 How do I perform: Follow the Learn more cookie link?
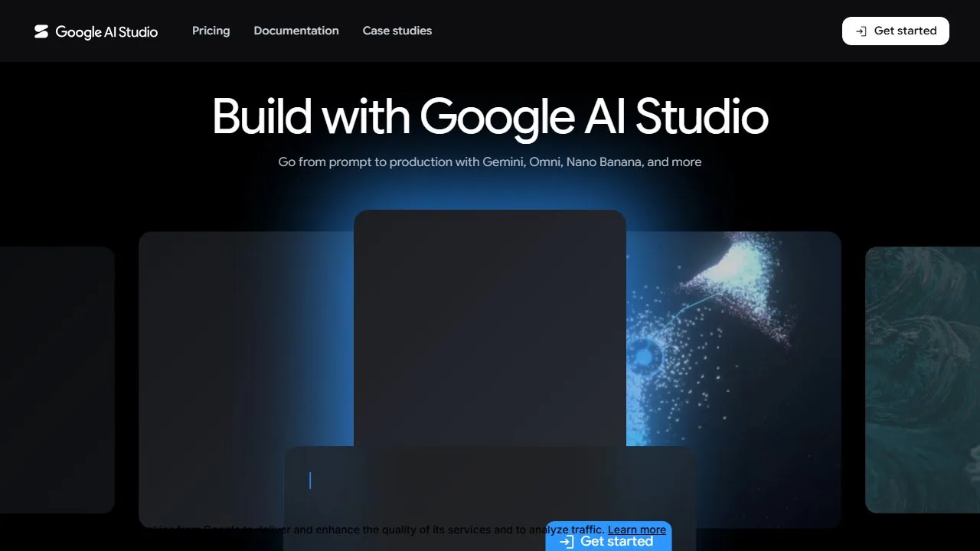637,530
